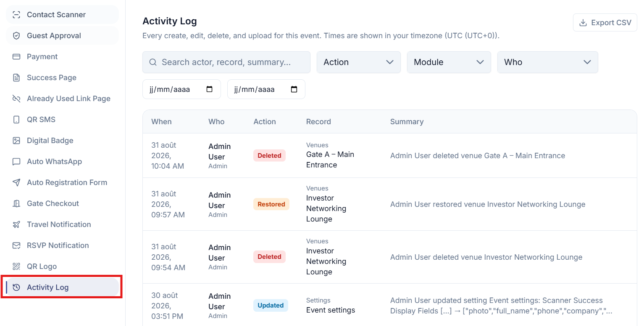This screenshot has width=644, height=326.
Task: Click the Deleted badge at 09:54 AM row
Action: tap(269, 257)
